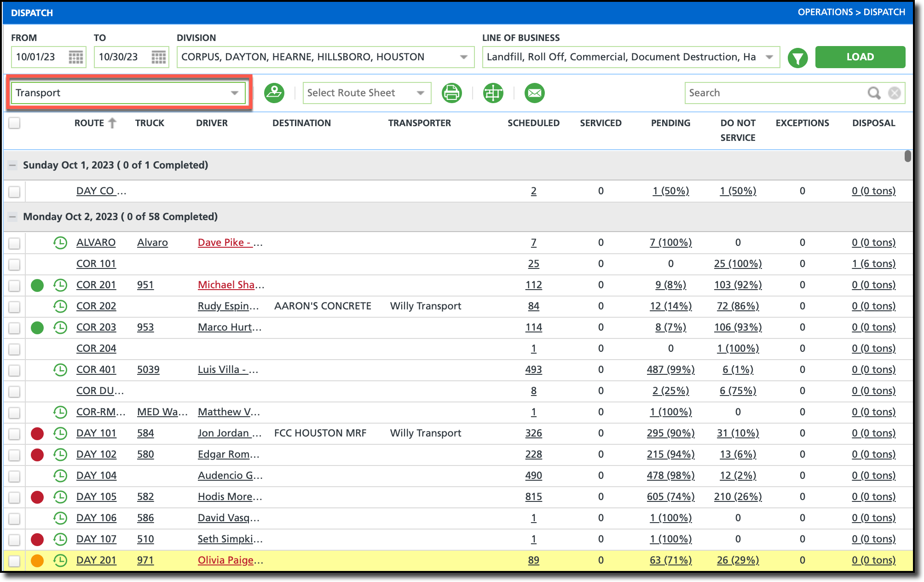Expand the Select Route Sheet dropdown
This screenshot has height=582, width=924.
[x=366, y=93]
